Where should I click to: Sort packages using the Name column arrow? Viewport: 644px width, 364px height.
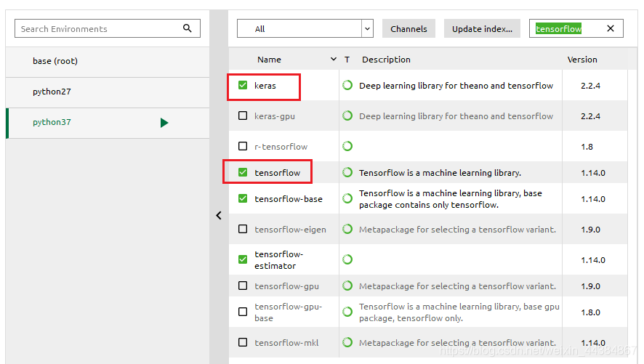pos(334,60)
